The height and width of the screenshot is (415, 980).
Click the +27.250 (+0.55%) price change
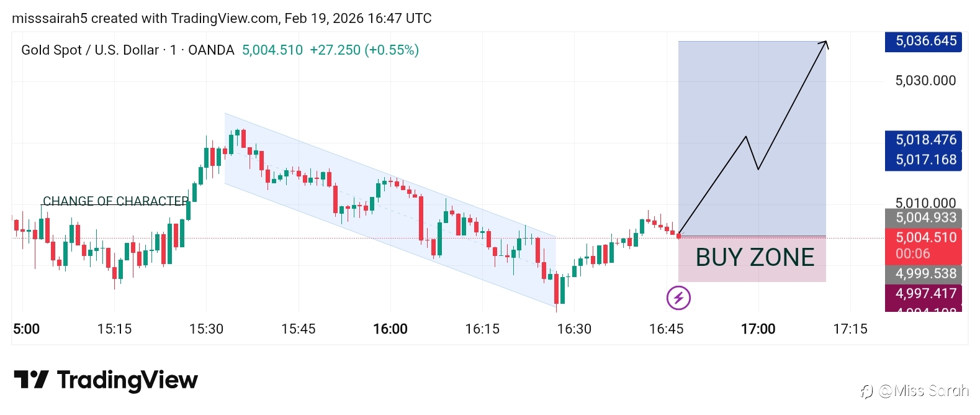(x=364, y=50)
